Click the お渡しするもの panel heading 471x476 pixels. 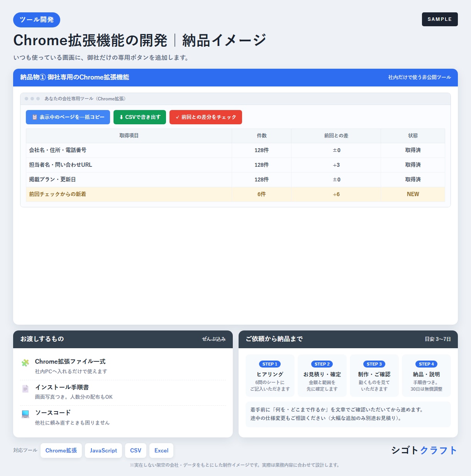click(x=42, y=339)
